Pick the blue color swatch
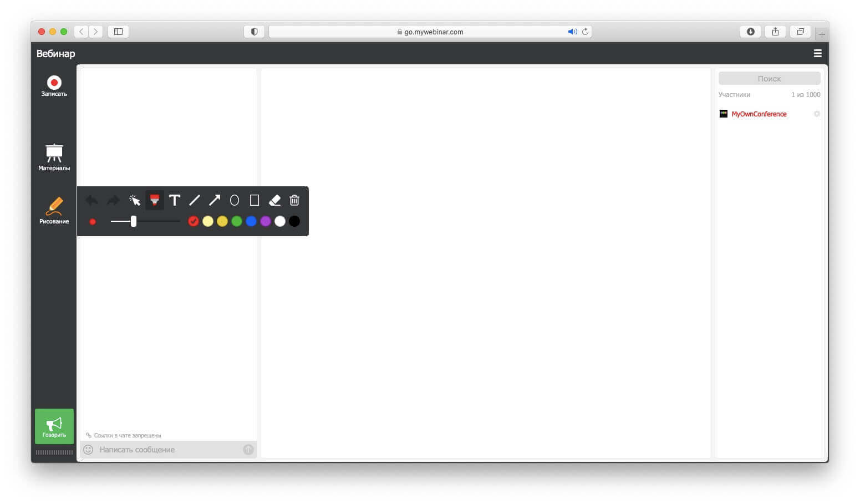Viewport: 860px width, 504px height. pyautogui.click(x=251, y=221)
